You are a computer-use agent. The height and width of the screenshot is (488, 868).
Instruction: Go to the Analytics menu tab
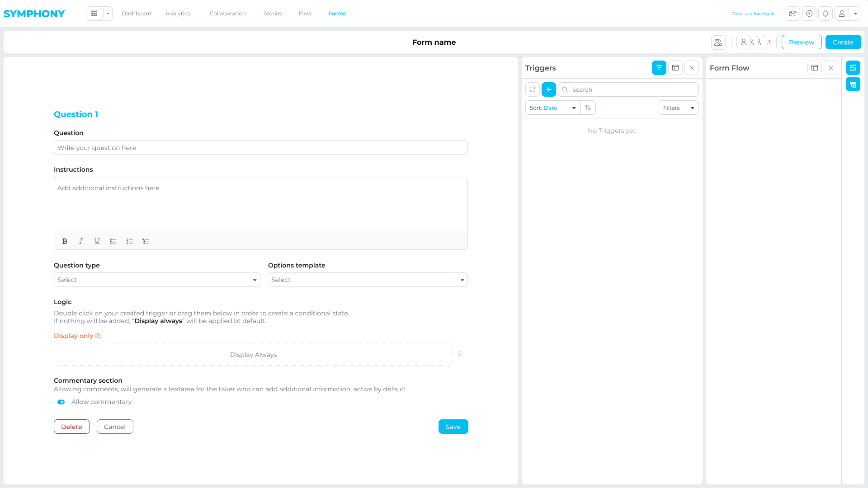[x=178, y=14]
